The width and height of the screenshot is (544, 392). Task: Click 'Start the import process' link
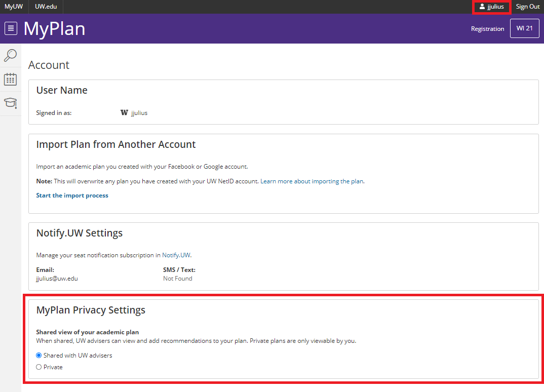(x=72, y=195)
